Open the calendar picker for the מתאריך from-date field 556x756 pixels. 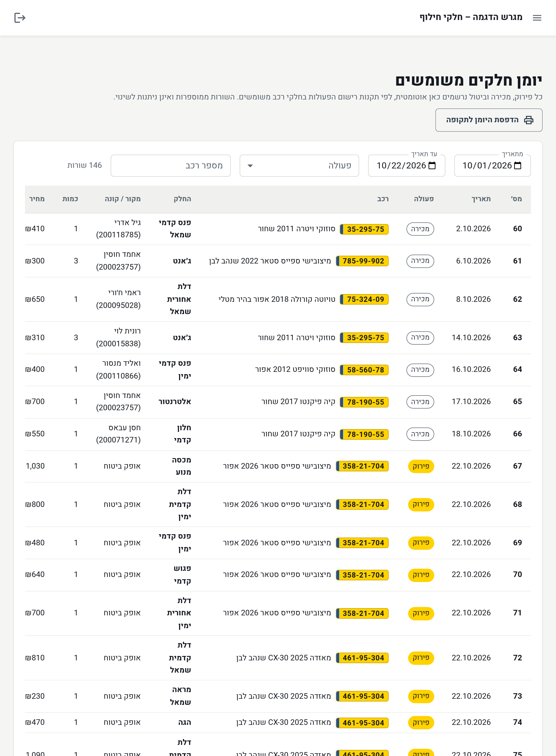(518, 166)
